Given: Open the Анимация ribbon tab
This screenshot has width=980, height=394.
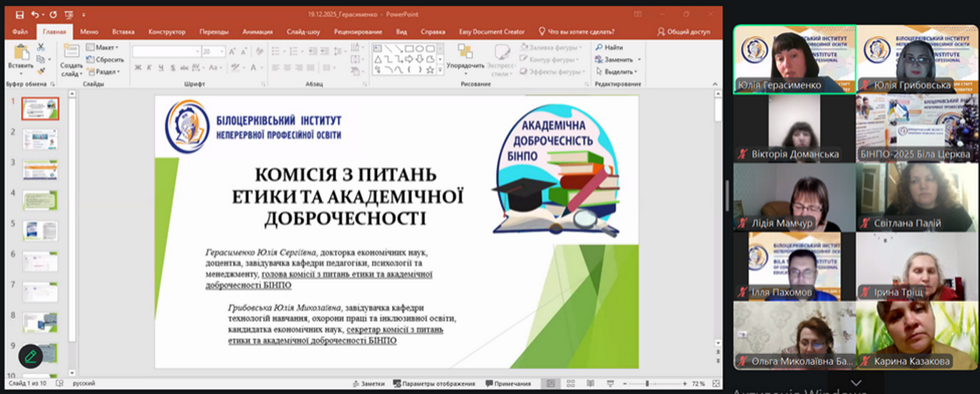Looking at the screenshot, I should (257, 32).
